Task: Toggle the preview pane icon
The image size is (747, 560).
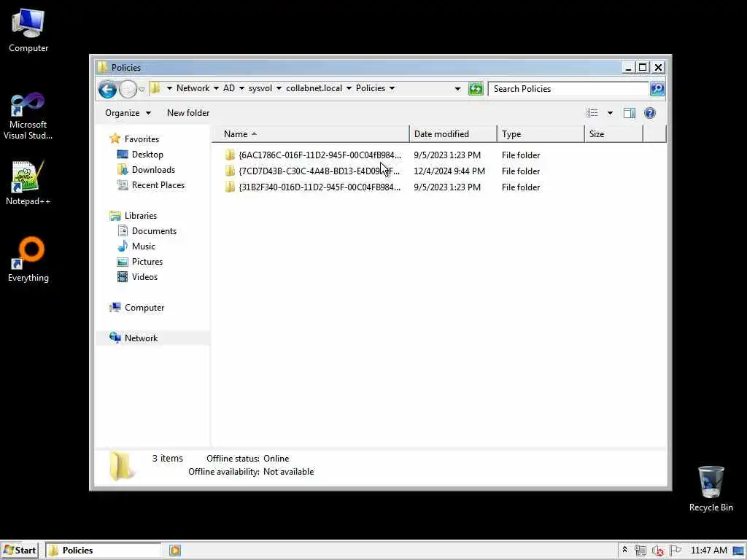Action: tap(630, 113)
